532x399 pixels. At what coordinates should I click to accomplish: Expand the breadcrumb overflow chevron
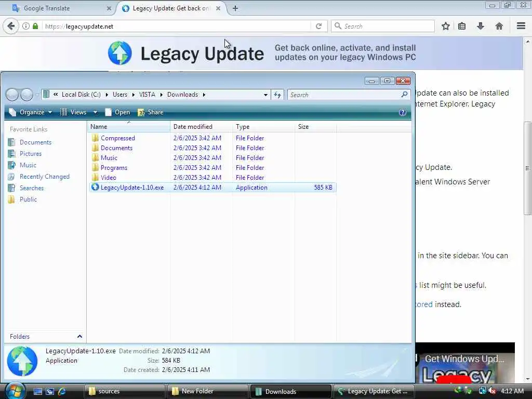coord(56,95)
